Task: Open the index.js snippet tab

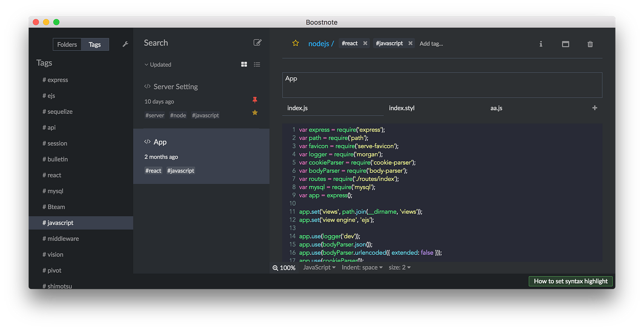Action: click(333, 108)
